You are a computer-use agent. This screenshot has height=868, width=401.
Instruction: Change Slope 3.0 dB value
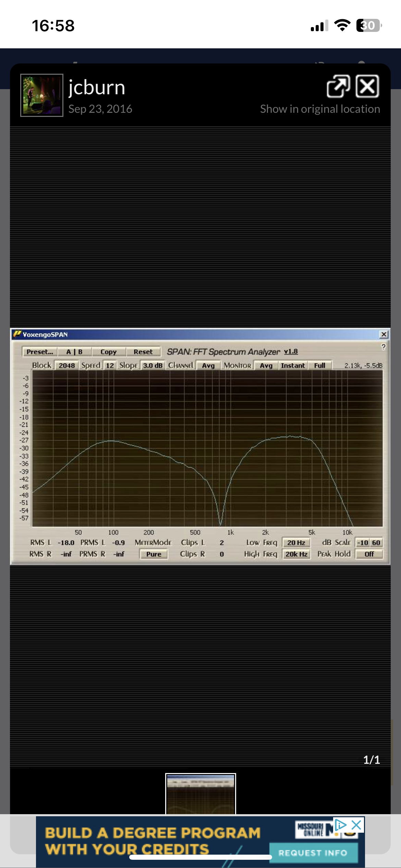coord(153,365)
